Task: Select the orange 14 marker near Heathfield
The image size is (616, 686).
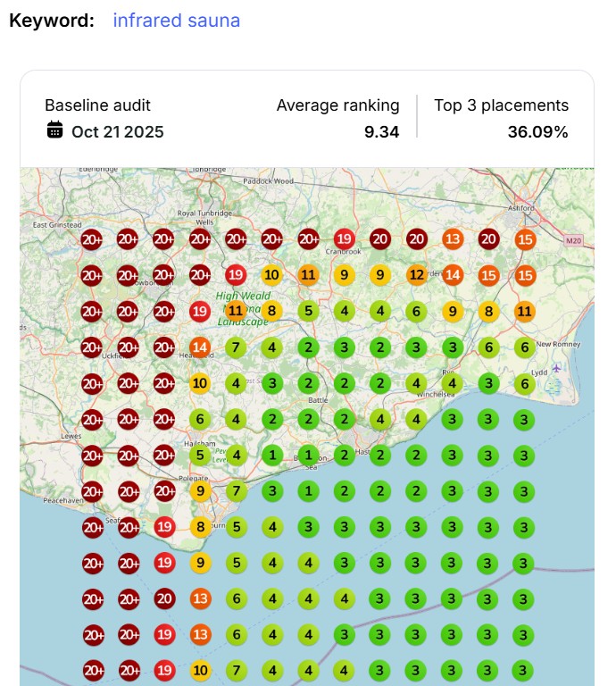Action: point(199,347)
